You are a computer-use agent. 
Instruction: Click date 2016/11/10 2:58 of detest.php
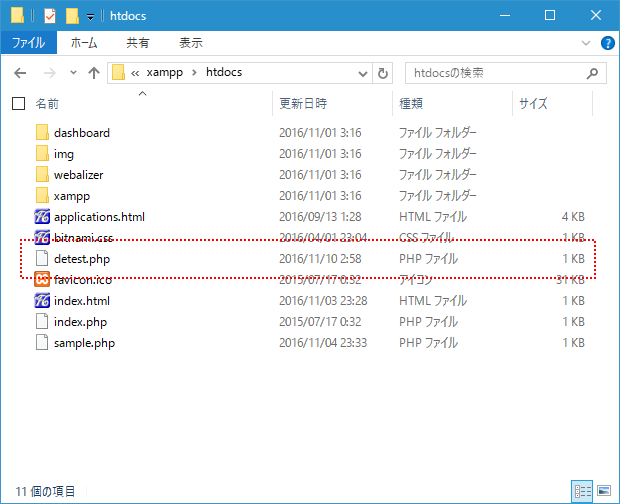pos(320,259)
